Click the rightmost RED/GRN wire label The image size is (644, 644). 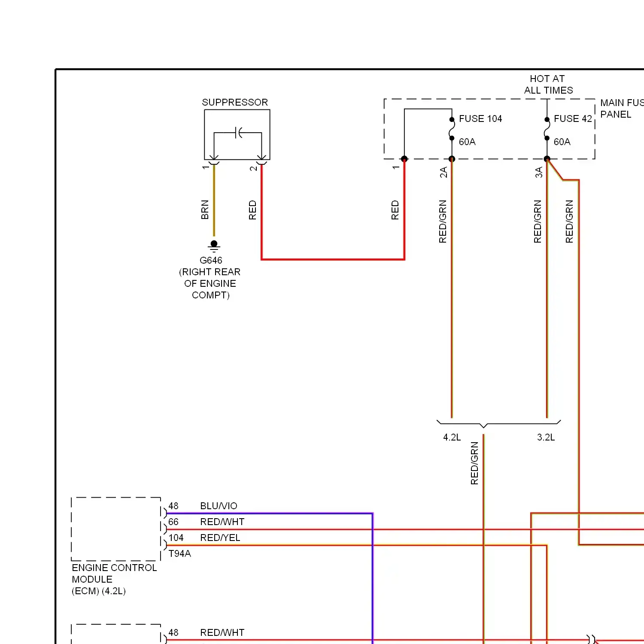(569, 222)
